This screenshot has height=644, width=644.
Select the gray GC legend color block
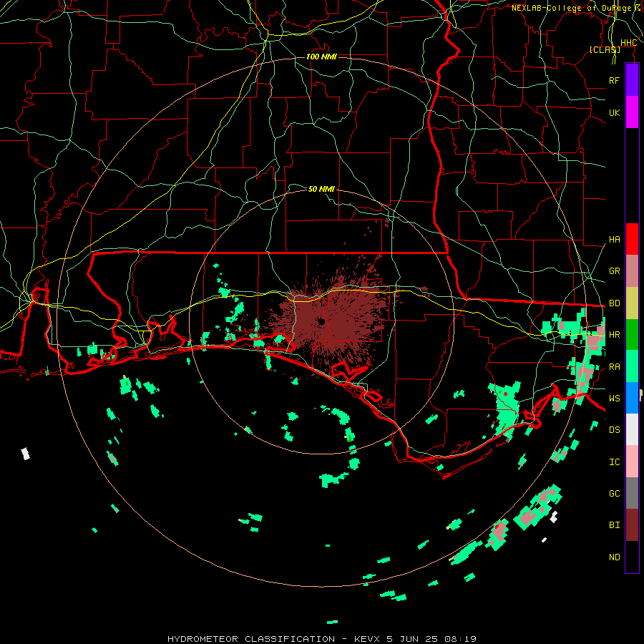pyautogui.click(x=632, y=493)
